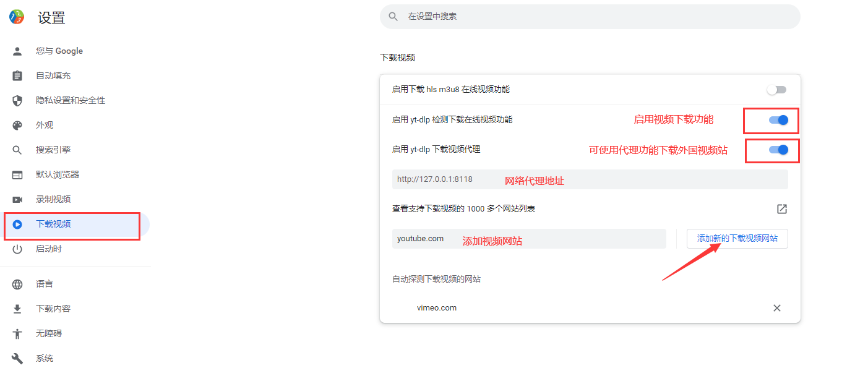Select 下载视频 in the sidebar

tap(53, 225)
